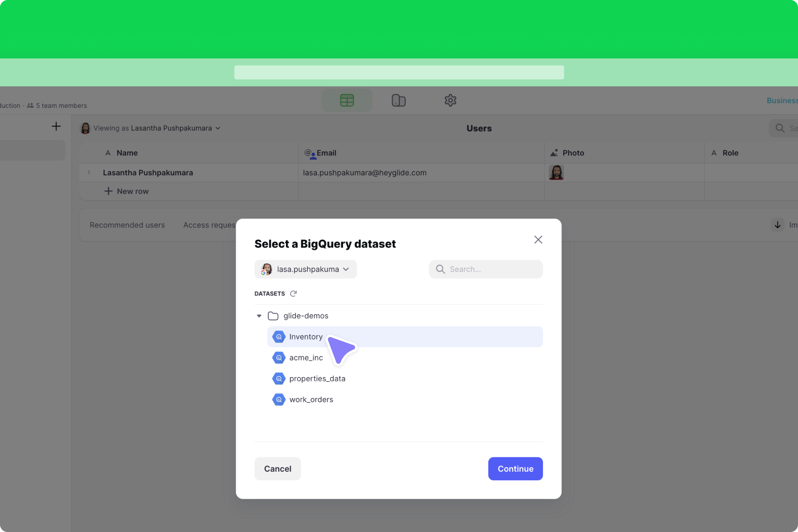Select the Inventory dataset
Screen dimensions: 798x532
[x=305, y=336]
